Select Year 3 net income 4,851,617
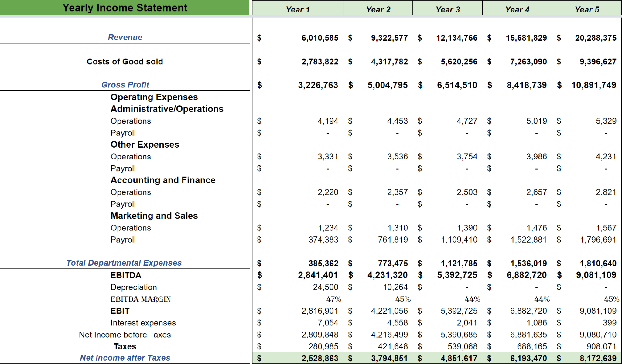 459,358
